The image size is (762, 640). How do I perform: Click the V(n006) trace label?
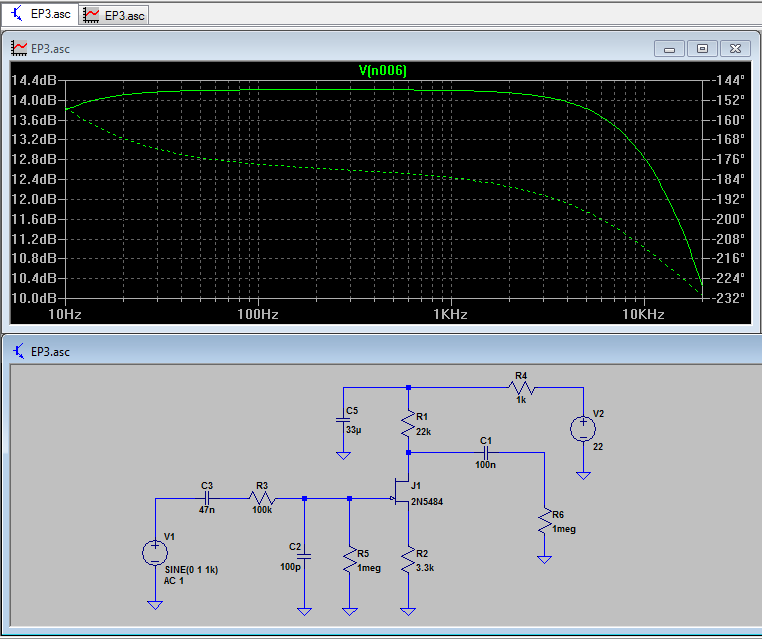click(x=382, y=70)
